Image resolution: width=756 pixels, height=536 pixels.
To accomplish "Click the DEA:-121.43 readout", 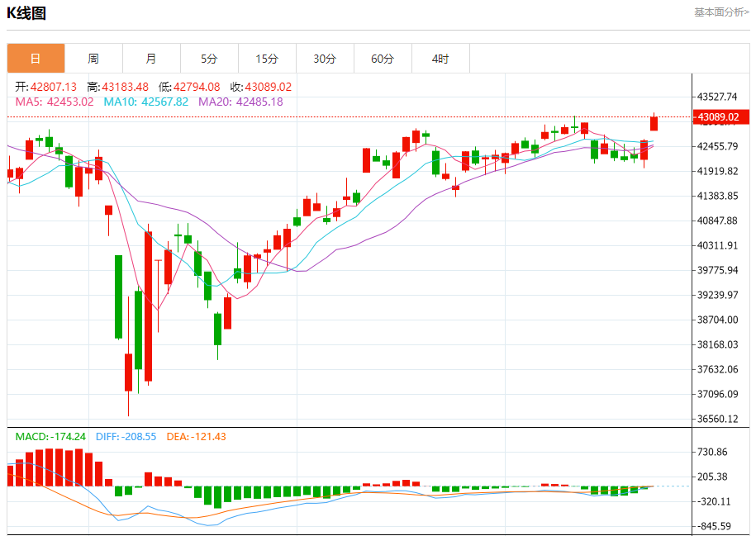I will tap(197, 437).
